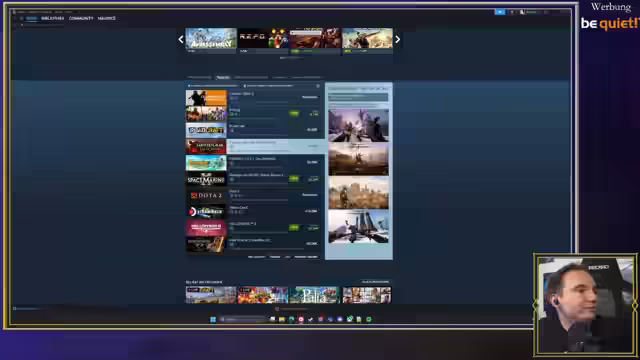Open the Shop tab in Steam navigation
Image resolution: width=640 pixels, height=360 pixels.
pos(31,18)
